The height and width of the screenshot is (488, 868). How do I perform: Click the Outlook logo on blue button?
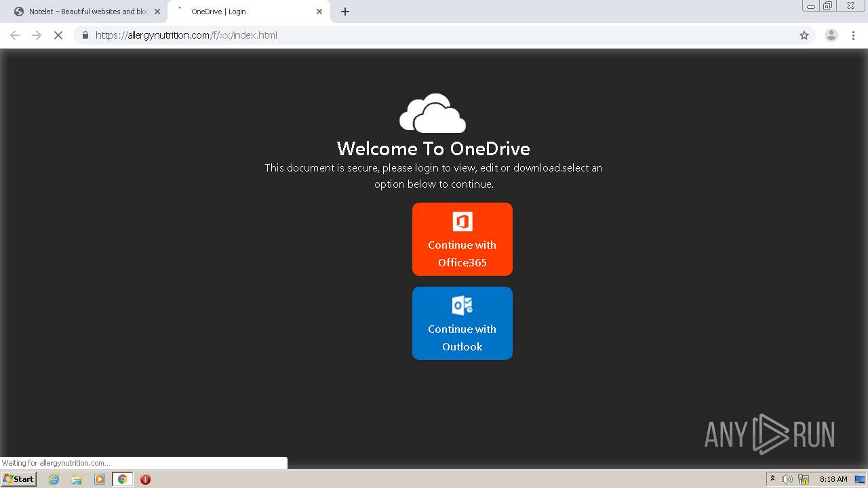pos(462,306)
